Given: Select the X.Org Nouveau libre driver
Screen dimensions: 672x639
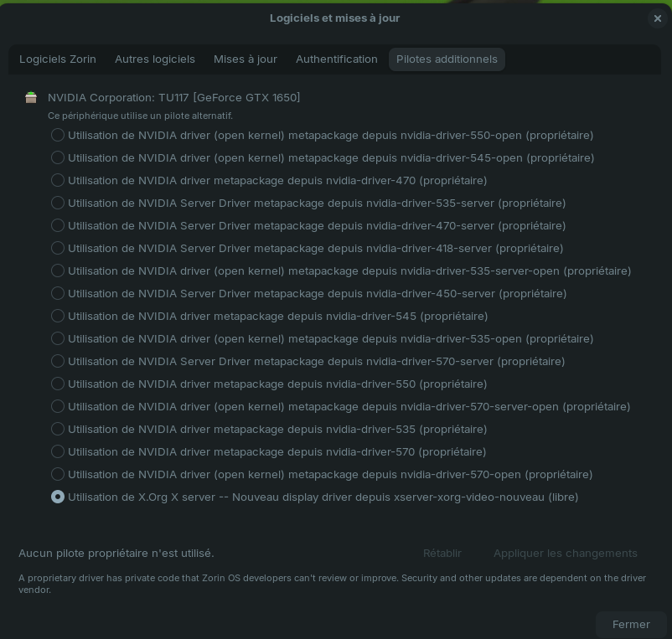Looking at the screenshot, I should [x=58, y=497].
